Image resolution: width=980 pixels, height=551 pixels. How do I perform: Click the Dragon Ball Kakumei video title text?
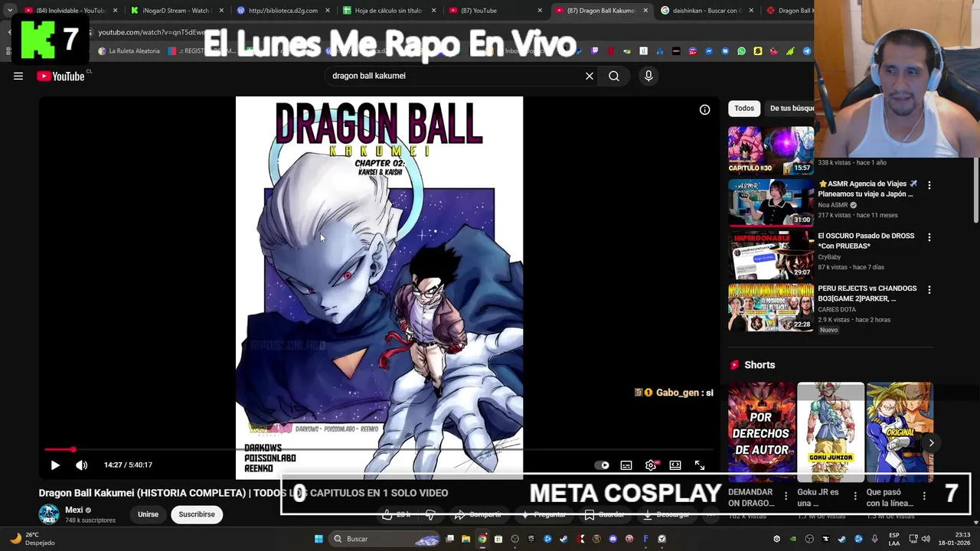point(243,493)
